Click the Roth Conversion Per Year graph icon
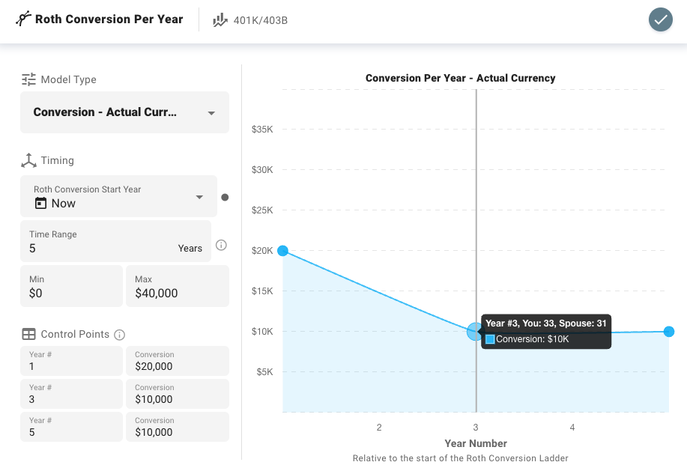Image resolution: width=687 pixels, height=471 pixels. pos(23,19)
